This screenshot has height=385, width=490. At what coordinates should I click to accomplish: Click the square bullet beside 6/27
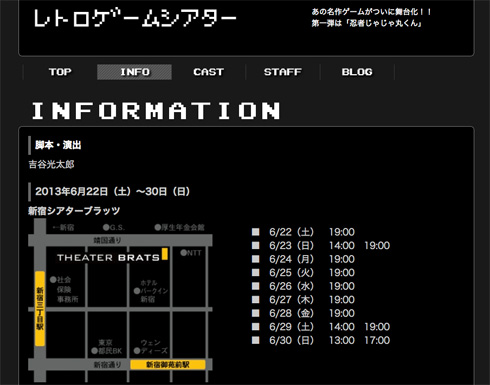click(256, 299)
